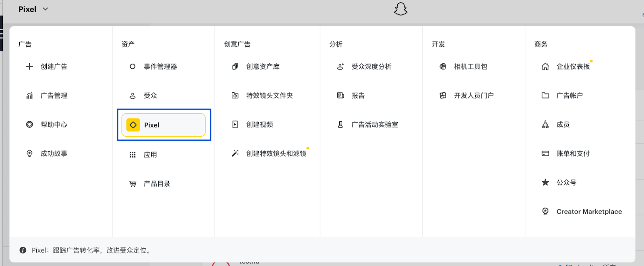Click the members icon for 成员
Viewport: 644px width, 266px height.
pyautogui.click(x=545, y=125)
